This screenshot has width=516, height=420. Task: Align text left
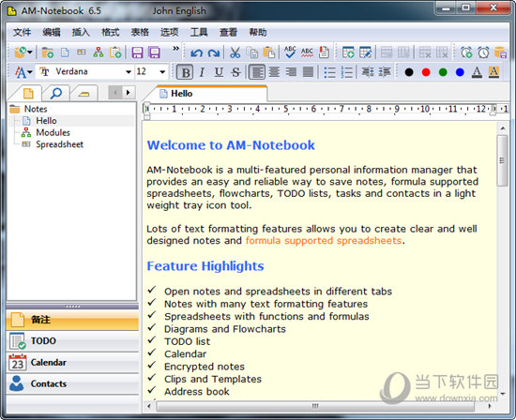tap(257, 72)
